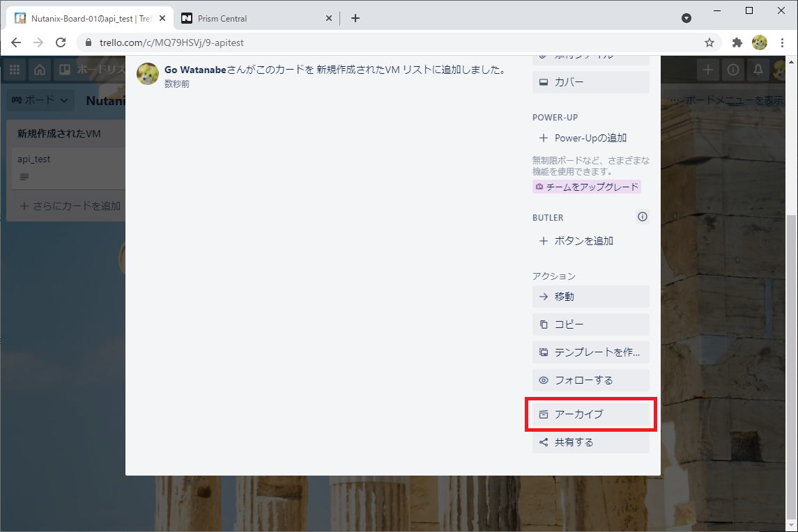Copy the card using コピー
This screenshot has width=798, height=532.
pyautogui.click(x=590, y=324)
